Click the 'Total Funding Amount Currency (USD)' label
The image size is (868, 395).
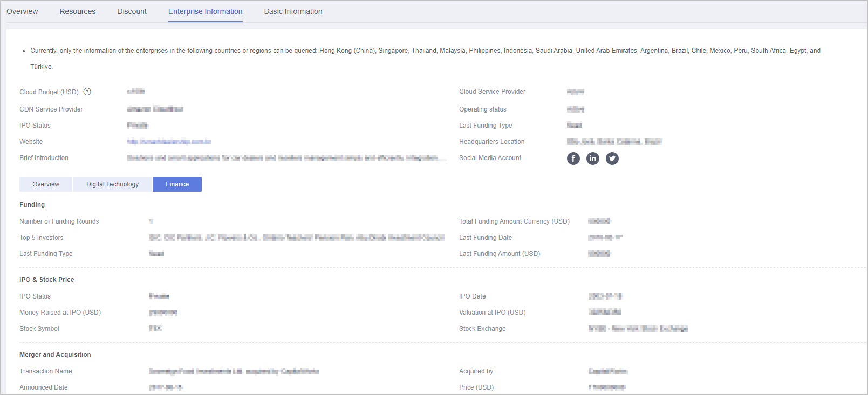[515, 221]
